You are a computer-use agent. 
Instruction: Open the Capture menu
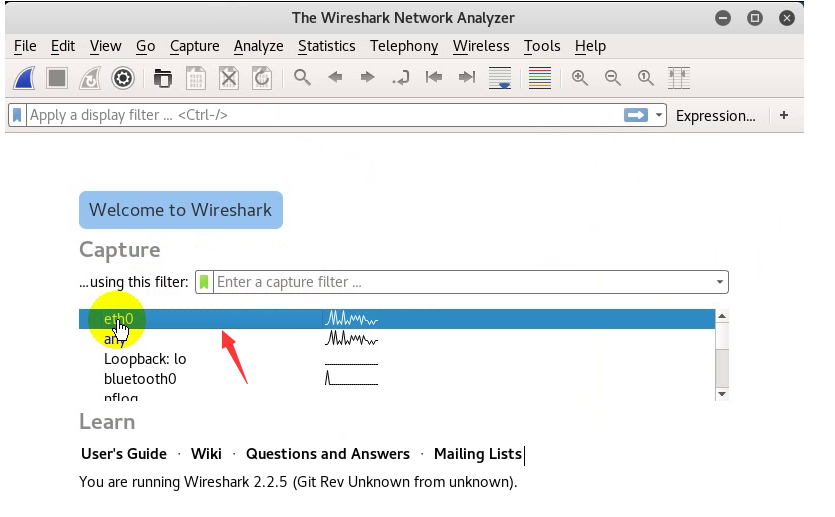point(194,46)
